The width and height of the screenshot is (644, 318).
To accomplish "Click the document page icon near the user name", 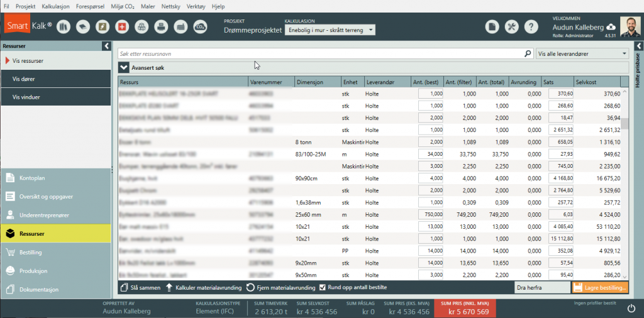I will [x=492, y=27].
